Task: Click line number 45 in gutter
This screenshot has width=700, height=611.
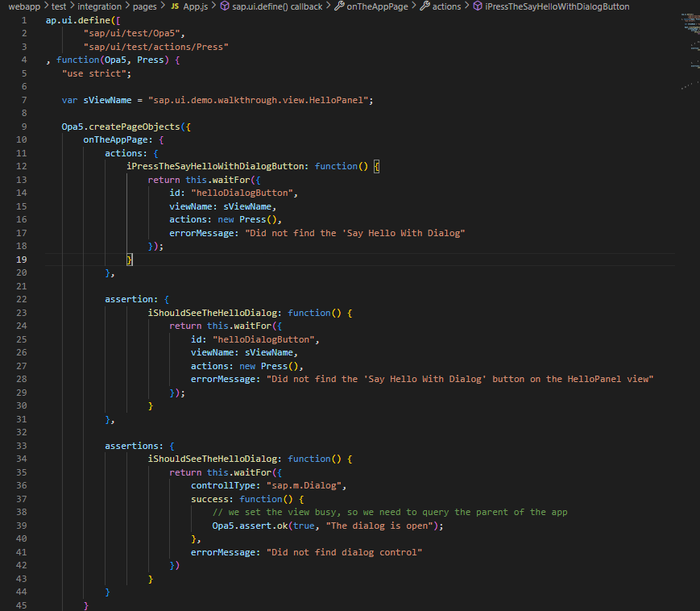Action: pos(22,605)
